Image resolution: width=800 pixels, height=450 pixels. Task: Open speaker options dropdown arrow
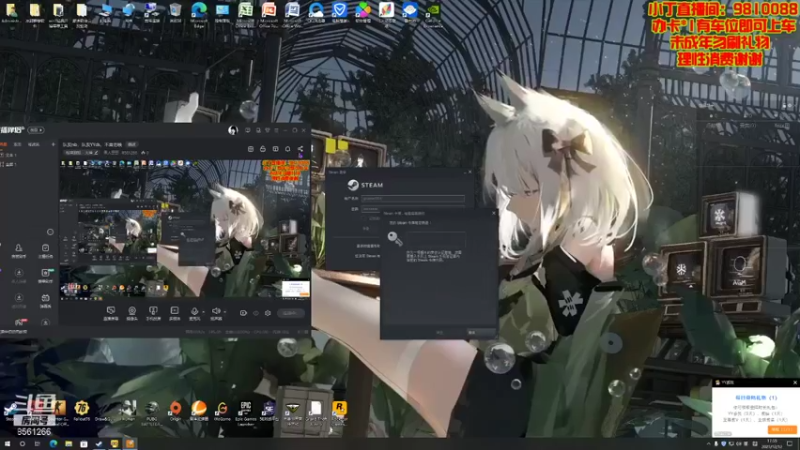(225, 311)
